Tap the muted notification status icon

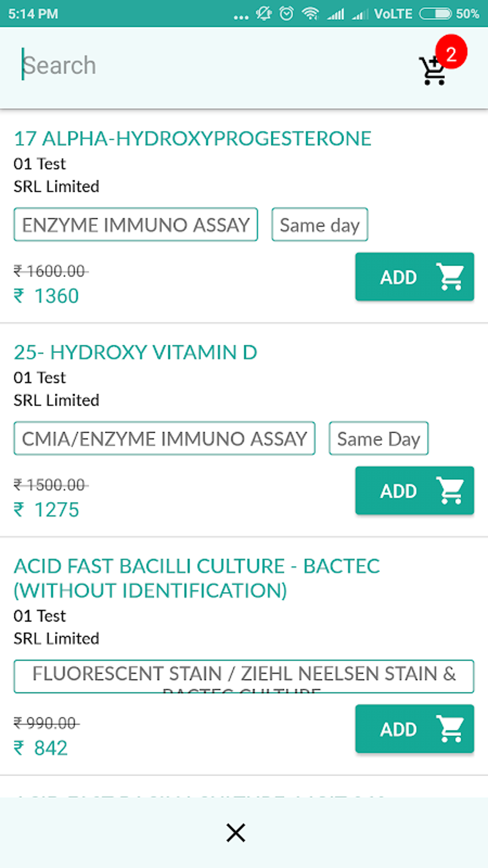point(264,13)
